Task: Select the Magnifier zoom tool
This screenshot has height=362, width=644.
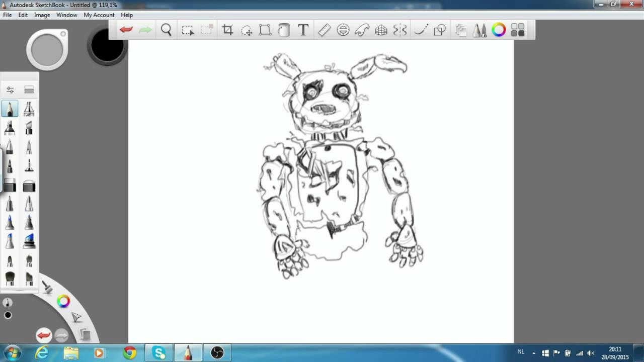Action: (166, 30)
